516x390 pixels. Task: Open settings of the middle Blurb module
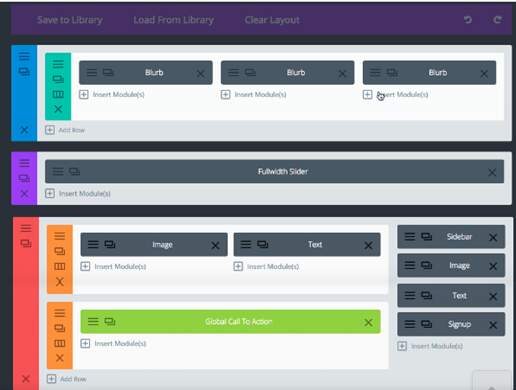click(x=234, y=72)
